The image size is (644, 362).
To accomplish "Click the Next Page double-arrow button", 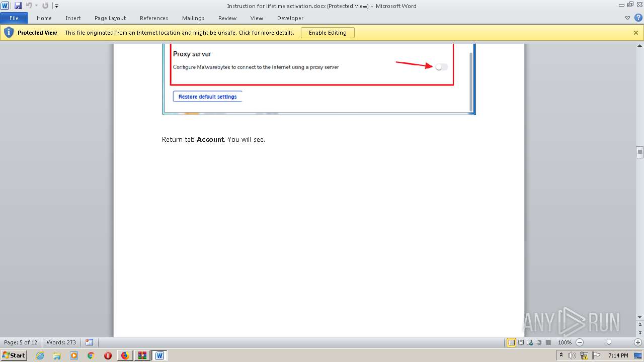I will [639, 333].
